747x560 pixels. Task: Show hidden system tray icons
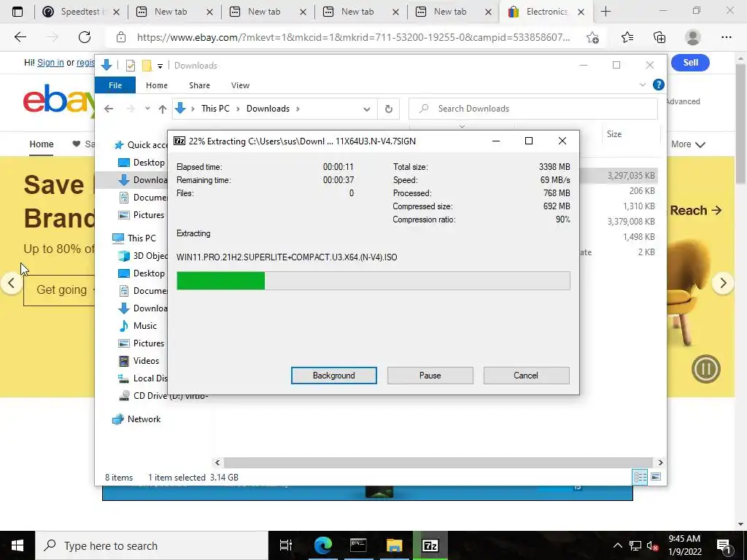point(617,545)
